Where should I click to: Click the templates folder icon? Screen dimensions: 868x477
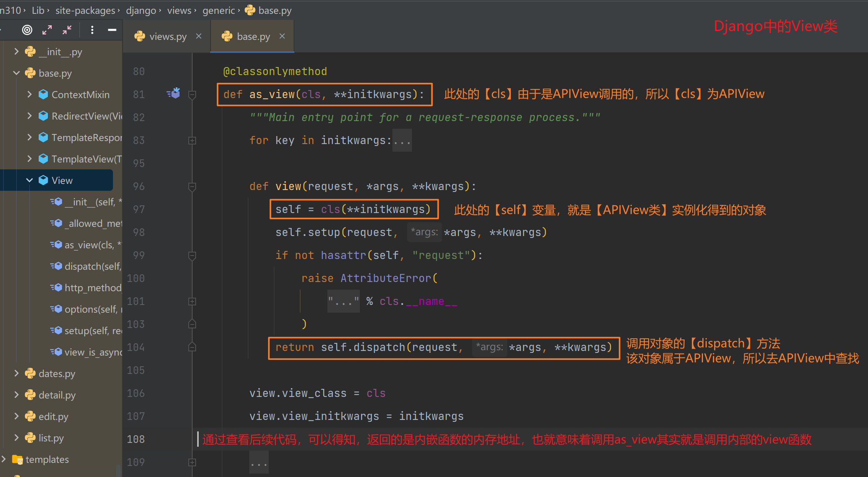click(x=17, y=459)
